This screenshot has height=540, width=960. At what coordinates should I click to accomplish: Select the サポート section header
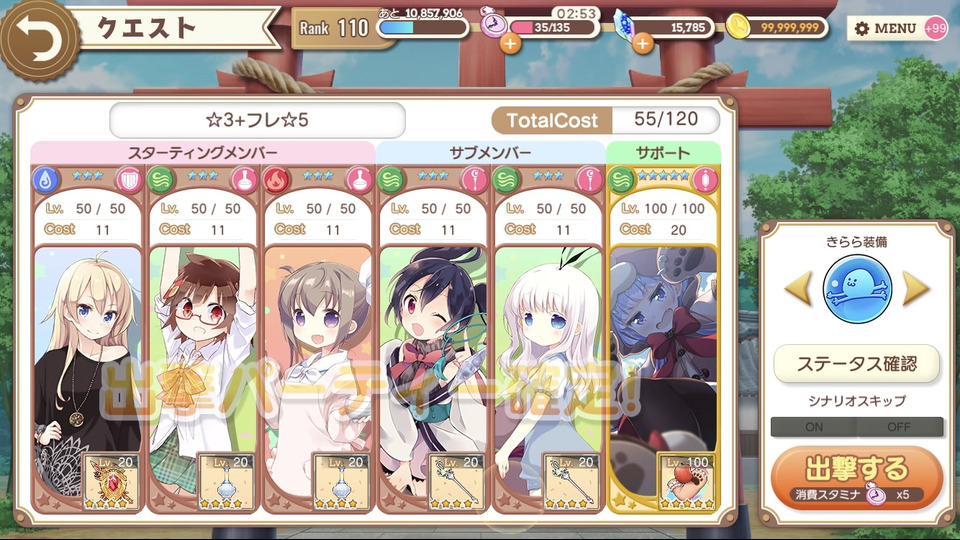point(663,152)
